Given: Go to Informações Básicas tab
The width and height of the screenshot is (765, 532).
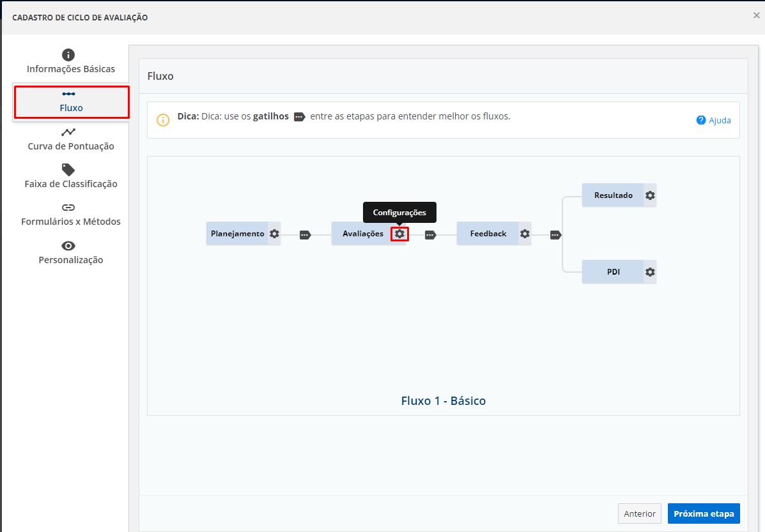Looking at the screenshot, I should tap(71, 62).
